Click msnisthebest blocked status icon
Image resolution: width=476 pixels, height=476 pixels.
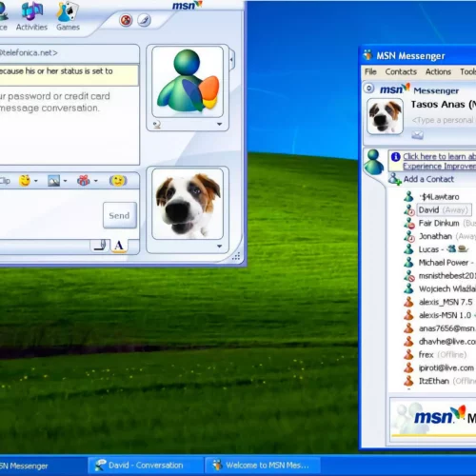[x=409, y=276]
